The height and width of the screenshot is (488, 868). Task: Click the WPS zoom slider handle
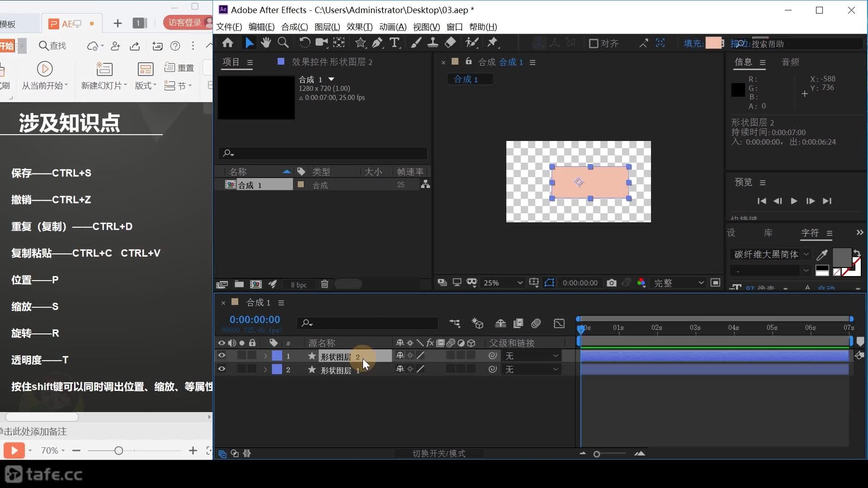[x=118, y=450]
